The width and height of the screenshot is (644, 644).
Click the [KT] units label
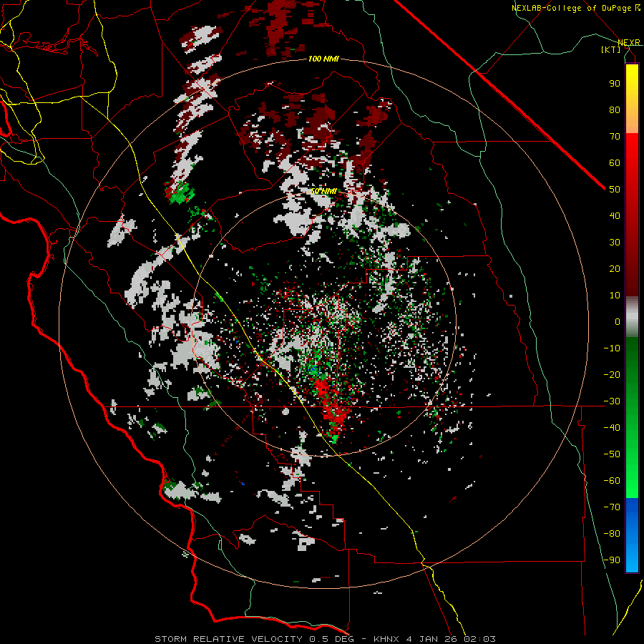tap(610, 49)
